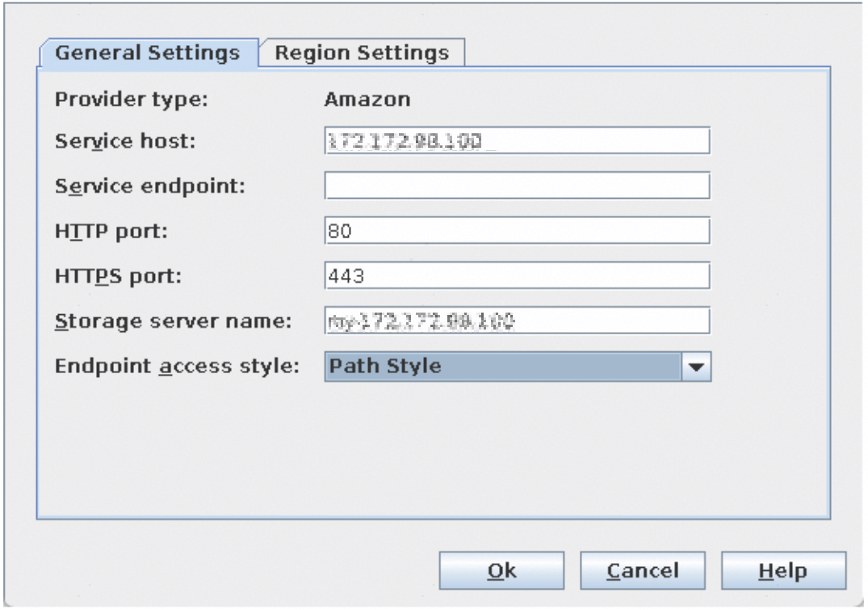Open Help for this dialog
This screenshot has height=609, width=868.
[782, 571]
